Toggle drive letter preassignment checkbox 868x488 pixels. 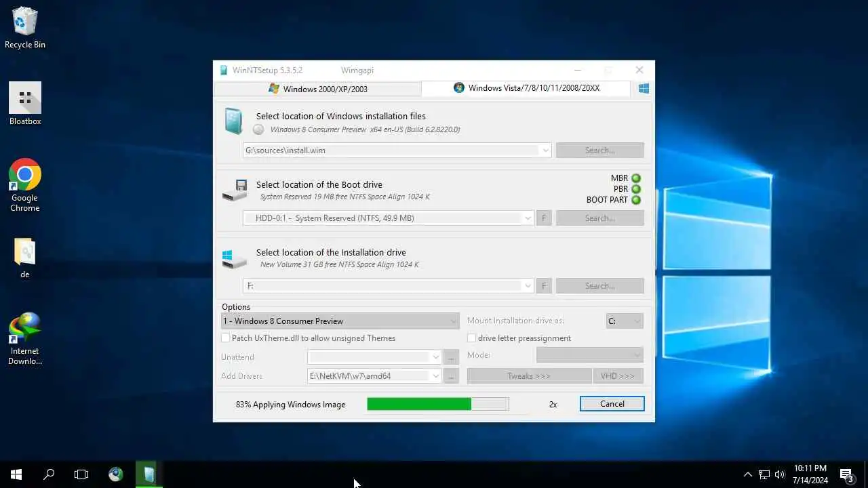click(x=471, y=338)
